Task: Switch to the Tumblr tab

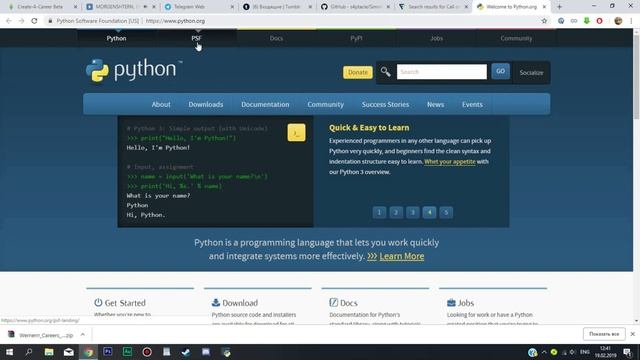Action: click(277, 7)
